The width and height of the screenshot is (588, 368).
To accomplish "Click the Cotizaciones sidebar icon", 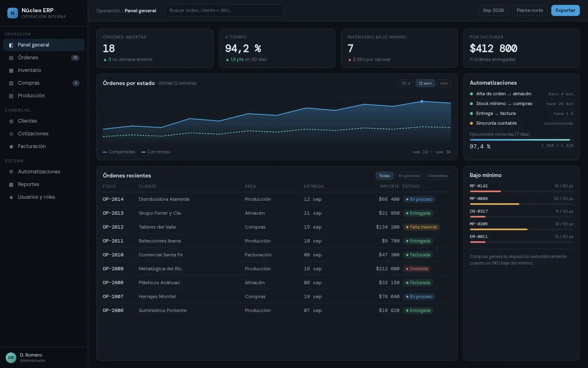I will pos(11,134).
